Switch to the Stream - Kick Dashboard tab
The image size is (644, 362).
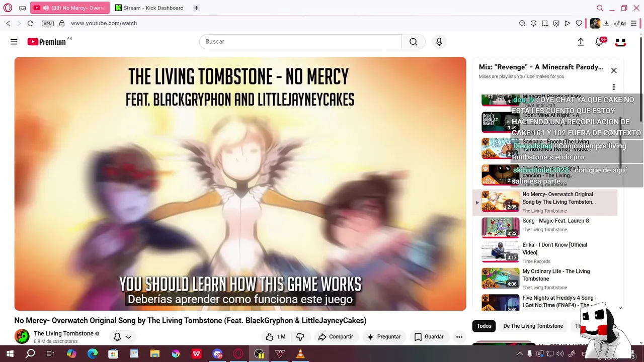[x=149, y=8]
